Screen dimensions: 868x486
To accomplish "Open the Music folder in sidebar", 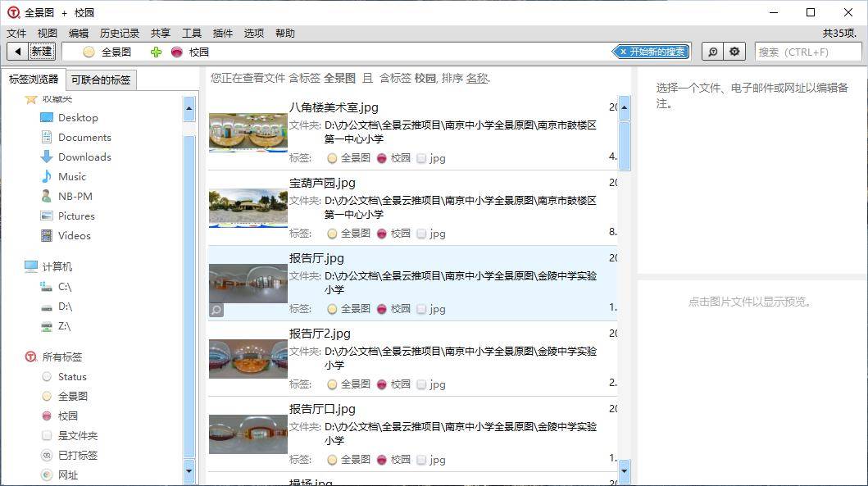I will [71, 177].
